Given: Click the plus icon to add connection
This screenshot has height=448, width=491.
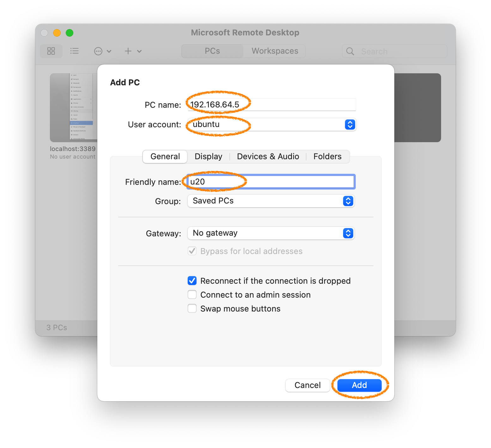Looking at the screenshot, I should [x=128, y=51].
